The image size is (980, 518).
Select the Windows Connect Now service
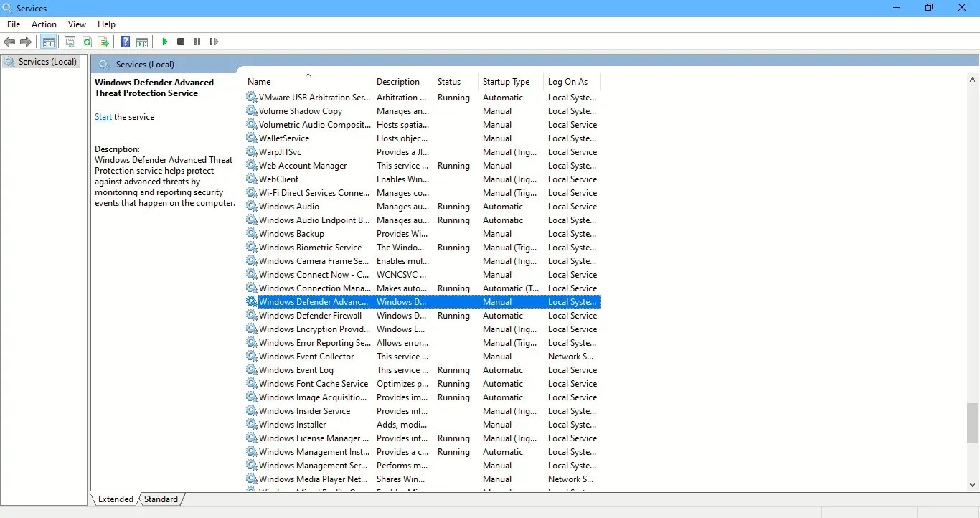(423, 274)
